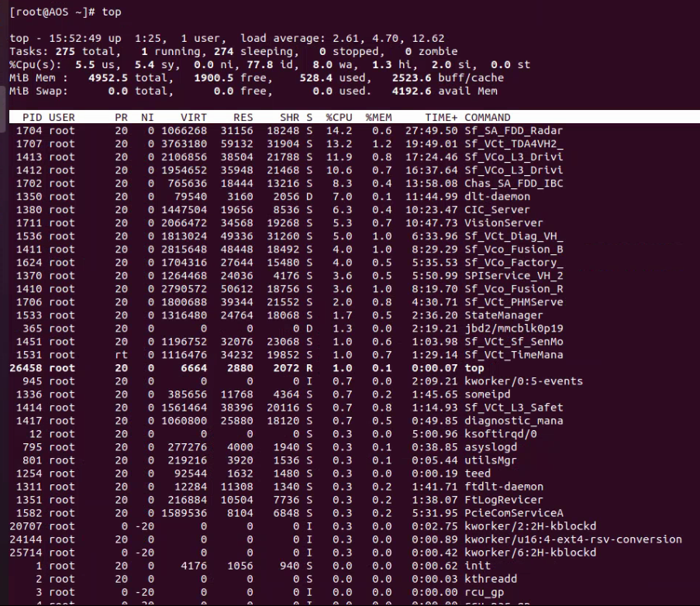Click the %CPU column header
The image size is (700, 606).
click(339, 117)
